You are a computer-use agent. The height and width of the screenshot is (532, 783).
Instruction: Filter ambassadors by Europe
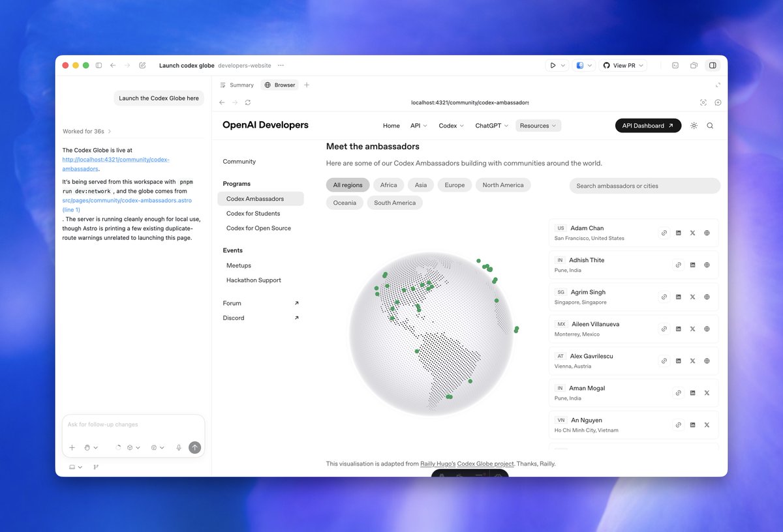[x=455, y=185]
